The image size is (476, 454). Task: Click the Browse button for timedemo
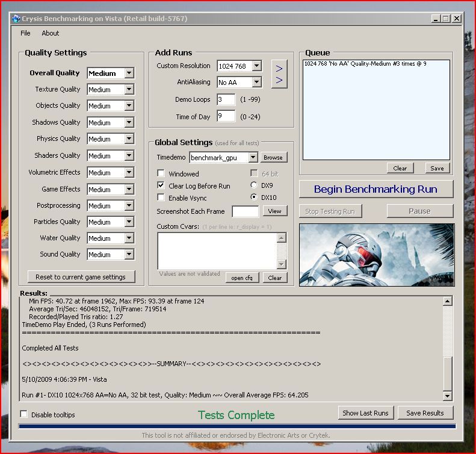point(273,157)
